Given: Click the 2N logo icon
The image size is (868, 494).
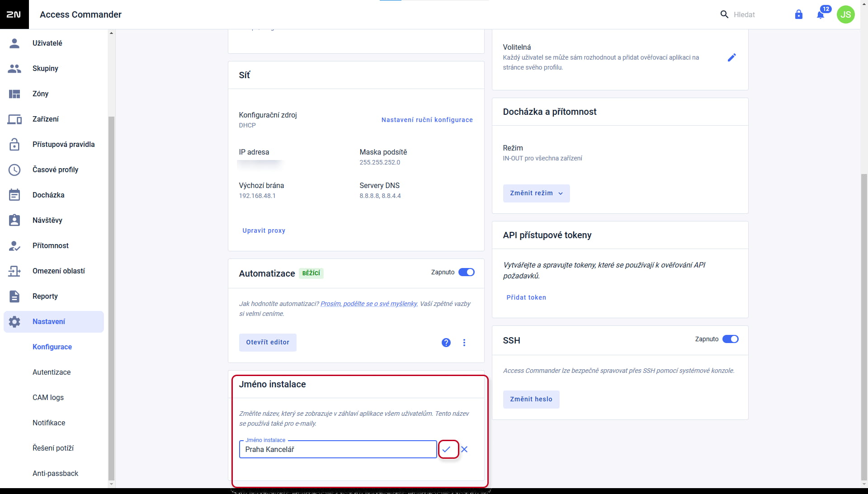Looking at the screenshot, I should tap(14, 14).
